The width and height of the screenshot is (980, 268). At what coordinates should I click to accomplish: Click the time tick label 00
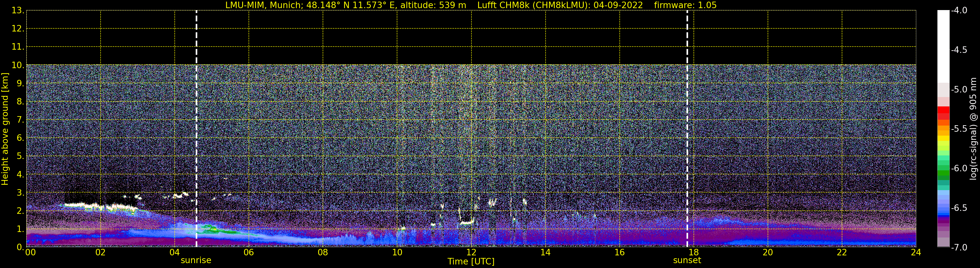click(31, 252)
